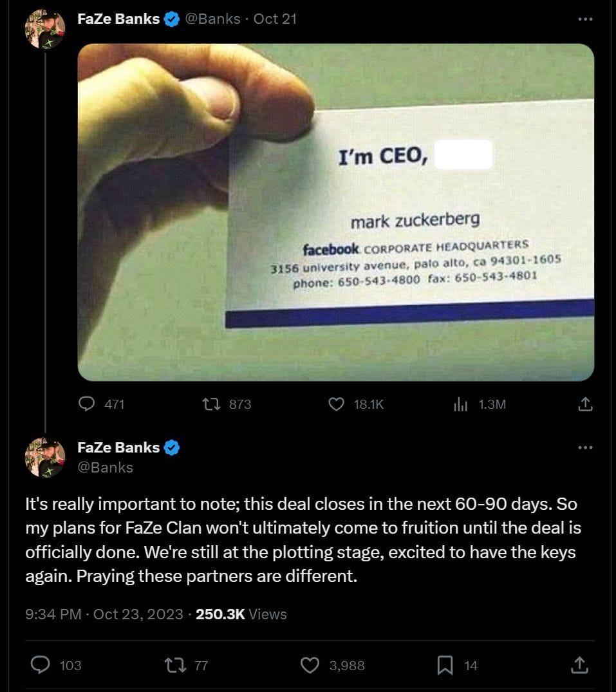616x692 pixels.
Task: Reply to the Oct 21 business card tweet
Action: (87, 404)
